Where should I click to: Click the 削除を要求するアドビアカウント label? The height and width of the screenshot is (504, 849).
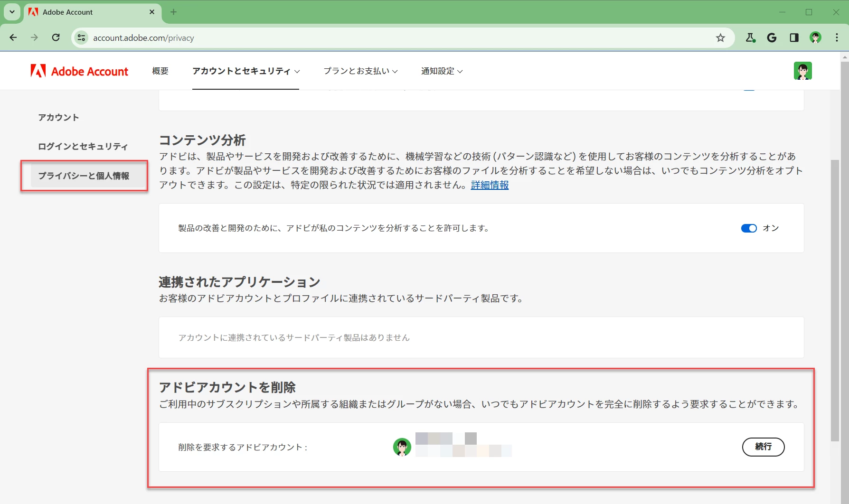click(x=243, y=447)
